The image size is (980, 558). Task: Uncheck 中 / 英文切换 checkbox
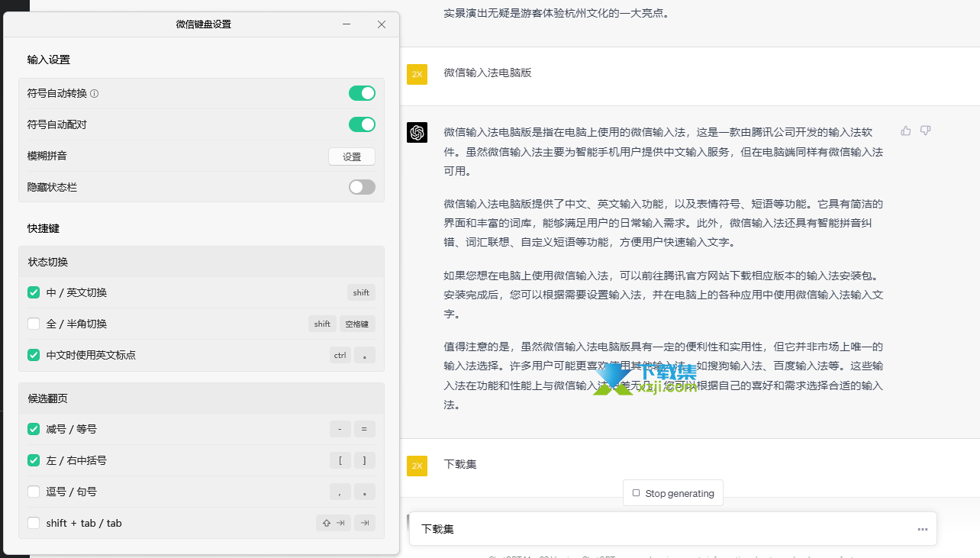[34, 292]
